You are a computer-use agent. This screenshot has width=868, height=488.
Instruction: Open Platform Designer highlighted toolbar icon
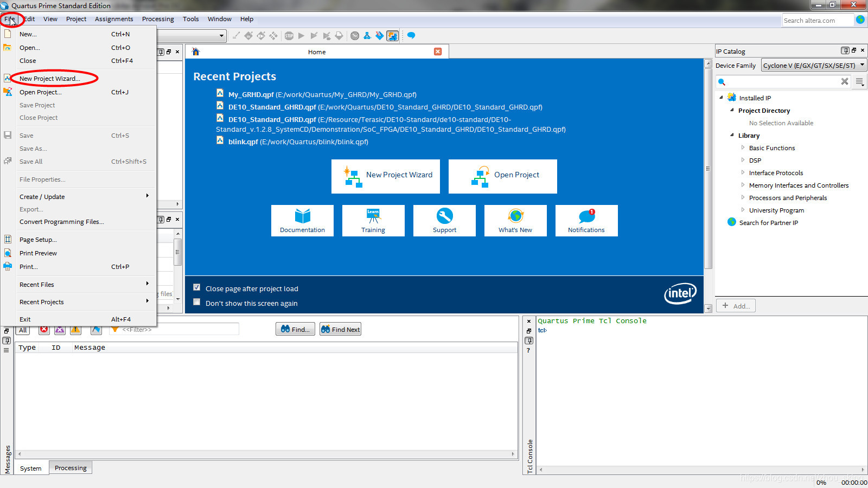(x=392, y=36)
